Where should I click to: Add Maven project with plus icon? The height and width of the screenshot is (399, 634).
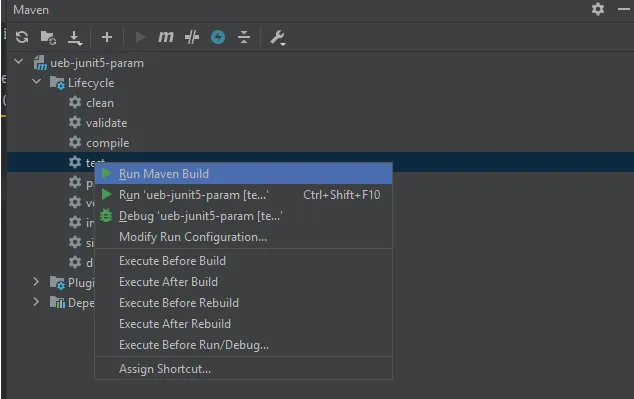pyautogui.click(x=107, y=37)
